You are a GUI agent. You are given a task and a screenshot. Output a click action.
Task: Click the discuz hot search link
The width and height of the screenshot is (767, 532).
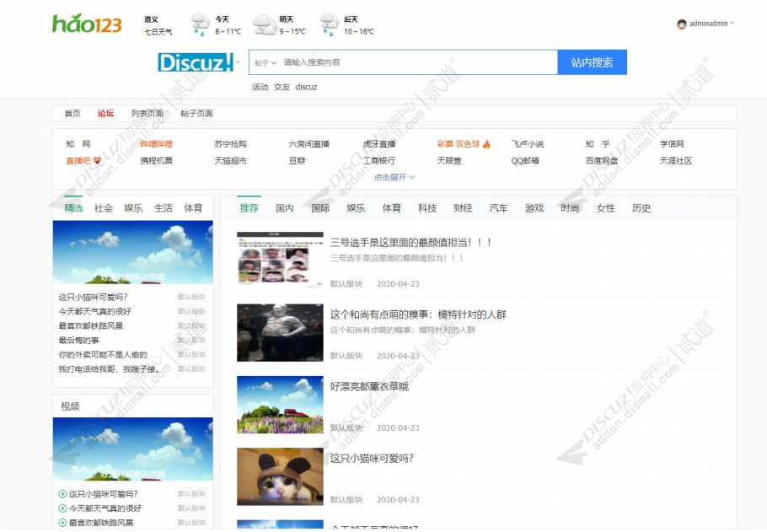pyautogui.click(x=306, y=87)
